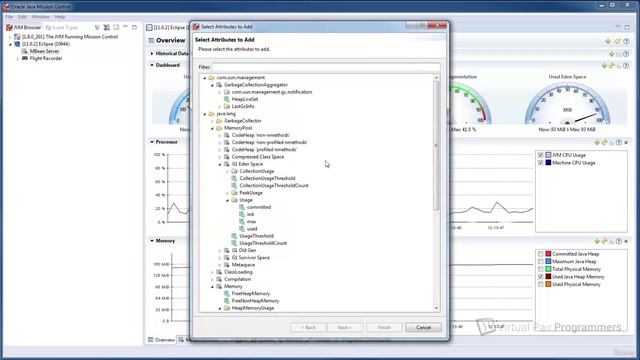The image size is (640, 360).
Task: Select Flight Recorder node icon in JVM Browser
Action: [x=24, y=58]
